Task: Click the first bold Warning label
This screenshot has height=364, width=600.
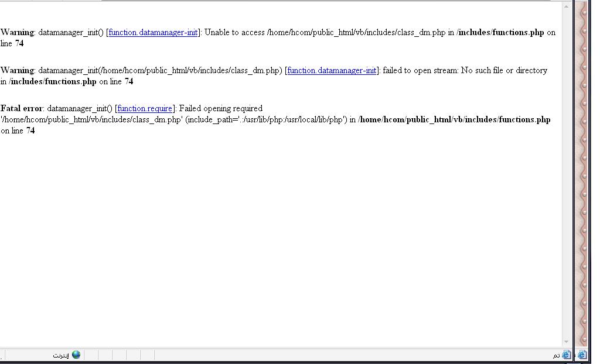Action: click(x=17, y=33)
